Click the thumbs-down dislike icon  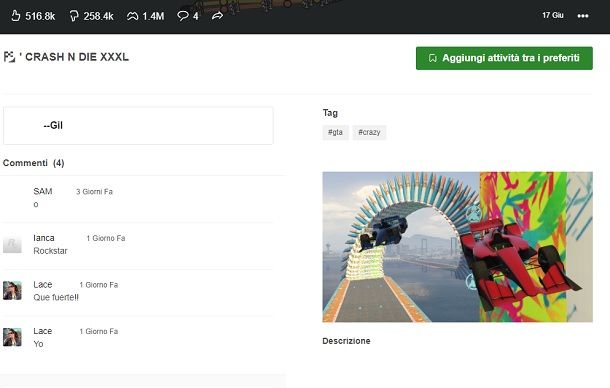coord(74,16)
